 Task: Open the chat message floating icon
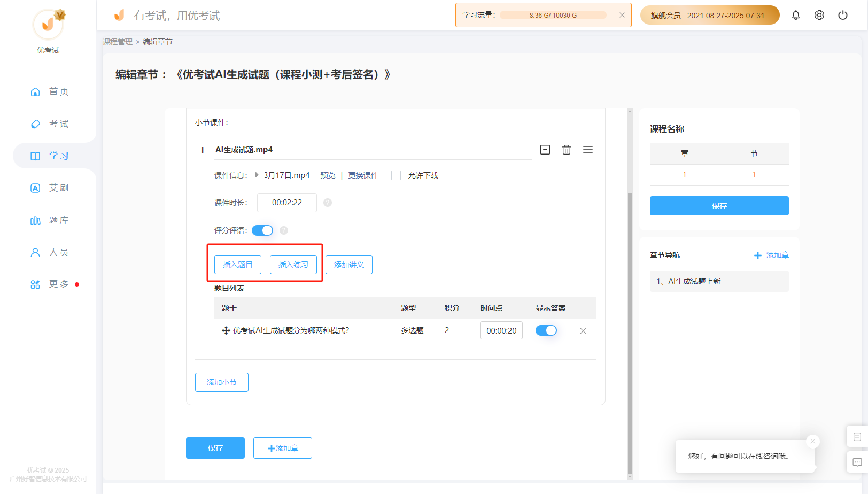[x=857, y=462]
